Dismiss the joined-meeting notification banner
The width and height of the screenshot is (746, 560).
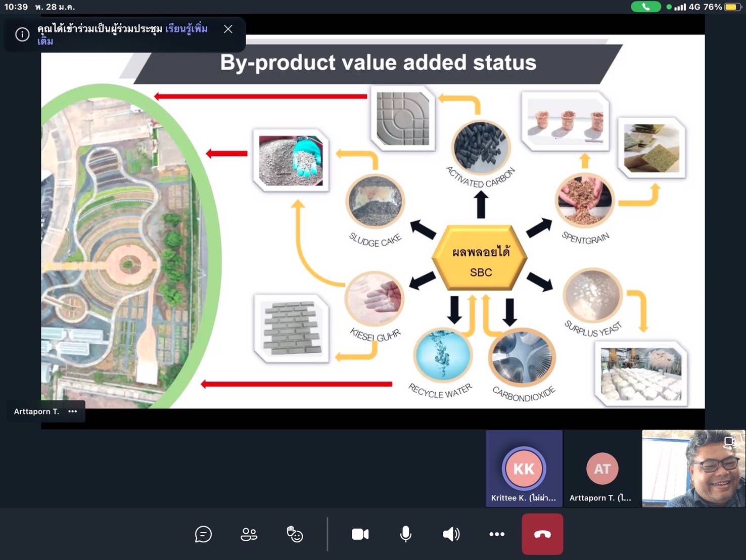click(228, 29)
